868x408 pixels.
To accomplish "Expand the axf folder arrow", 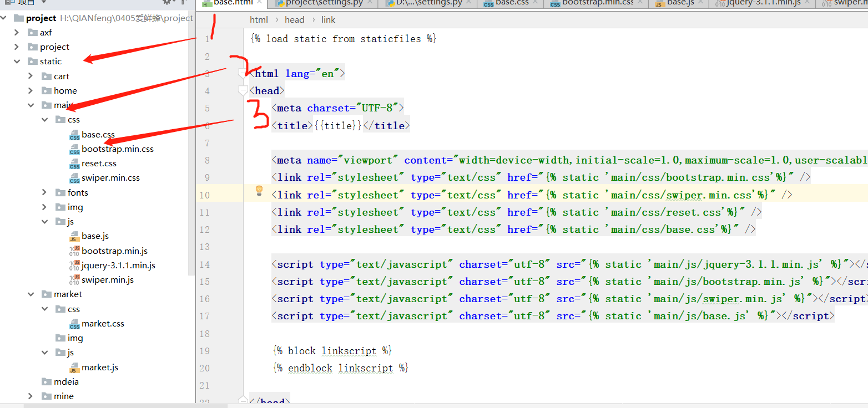I will pos(17,33).
